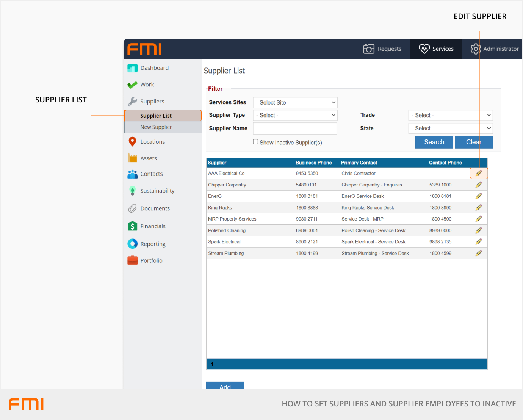The image size is (523, 420).
Task: Enable Show Inactive Supplier(s) checkbox
Action: (x=255, y=142)
